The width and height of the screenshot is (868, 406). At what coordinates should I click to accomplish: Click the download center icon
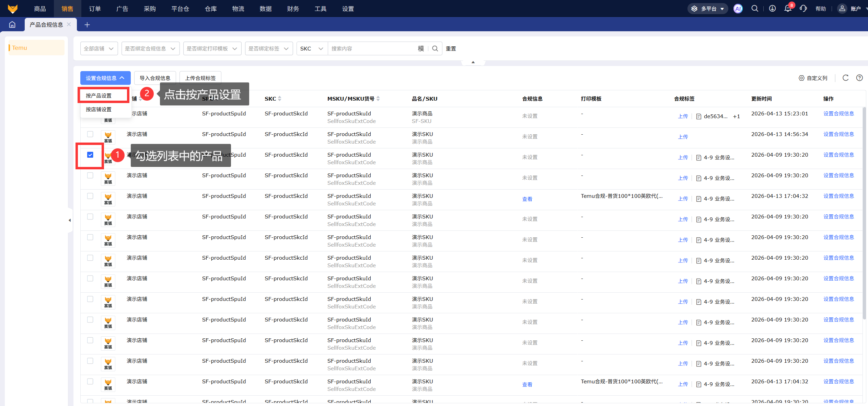(772, 9)
